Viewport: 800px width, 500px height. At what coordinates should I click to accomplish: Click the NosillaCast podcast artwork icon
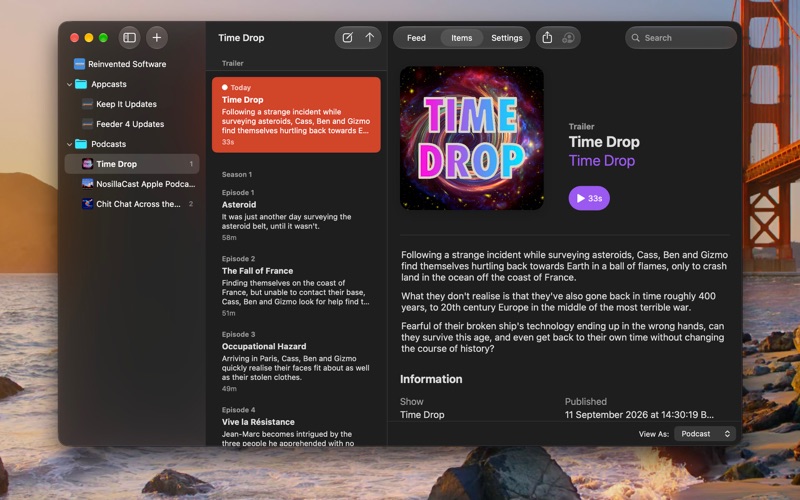click(87, 184)
